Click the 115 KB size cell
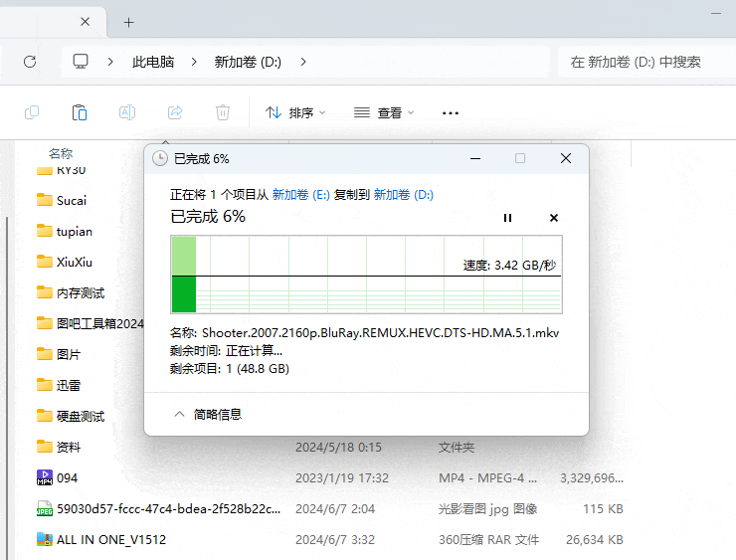Screen dimensions: 736x560 pos(603,509)
